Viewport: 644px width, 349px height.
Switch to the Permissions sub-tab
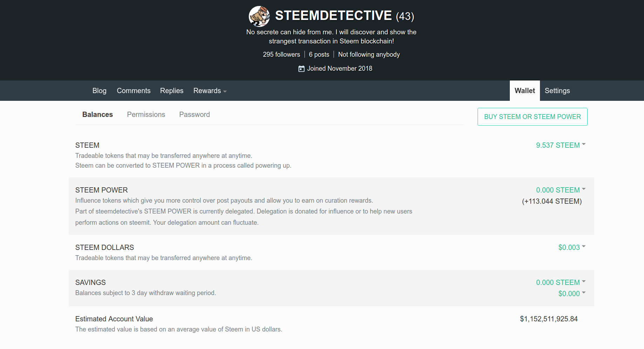[146, 114]
